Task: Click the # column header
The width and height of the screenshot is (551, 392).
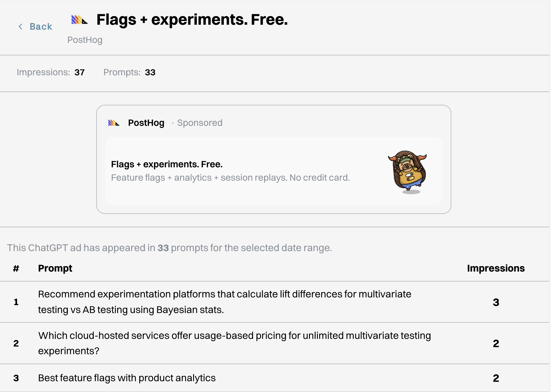Action: 16,268
